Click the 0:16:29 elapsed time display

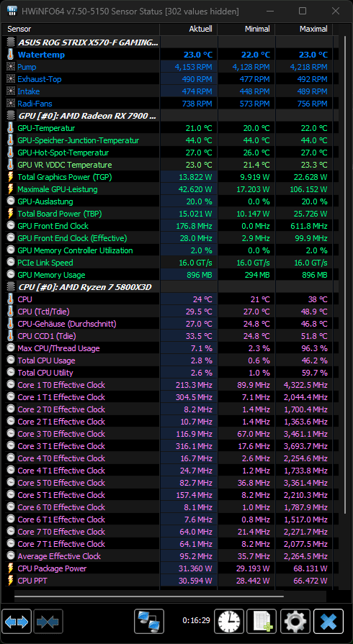pyautogui.click(x=196, y=620)
